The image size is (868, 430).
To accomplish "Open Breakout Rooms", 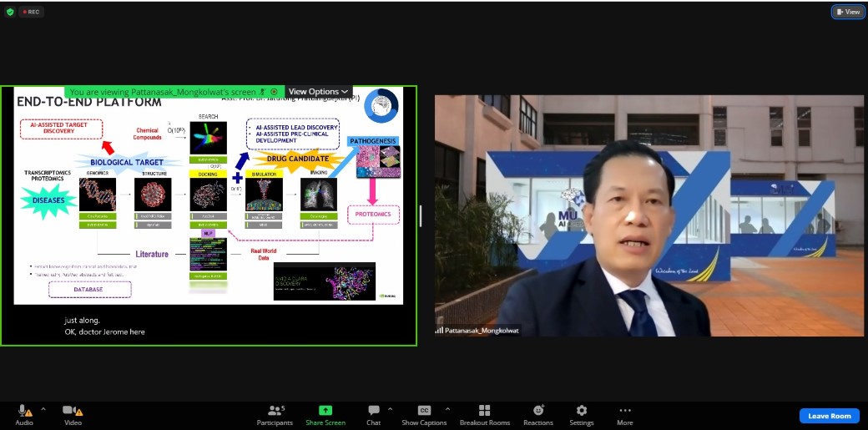I will (x=484, y=411).
